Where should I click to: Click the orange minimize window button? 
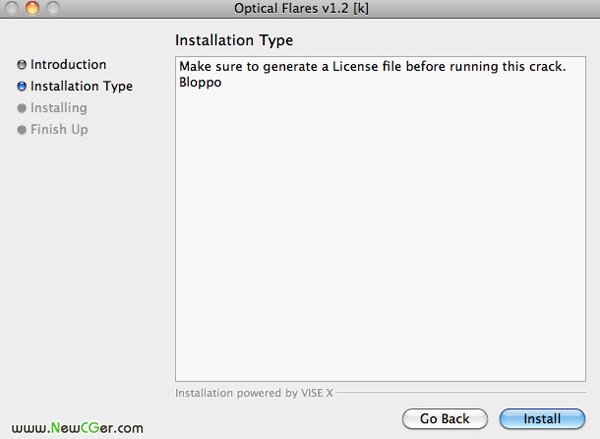point(33,7)
